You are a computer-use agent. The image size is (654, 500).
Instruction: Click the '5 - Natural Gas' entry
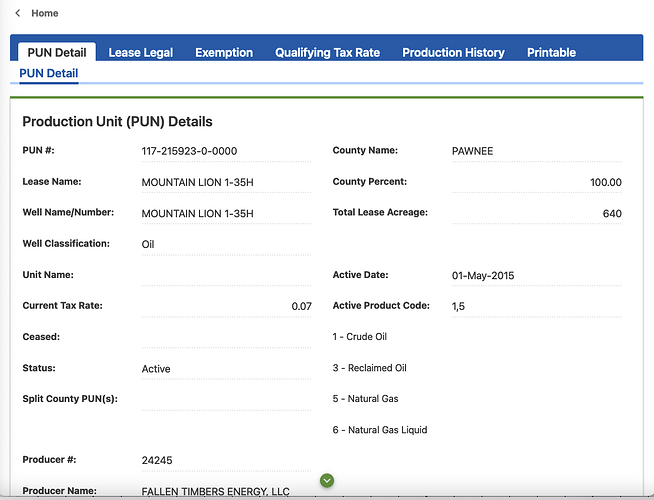pyautogui.click(x=365, y=399)
